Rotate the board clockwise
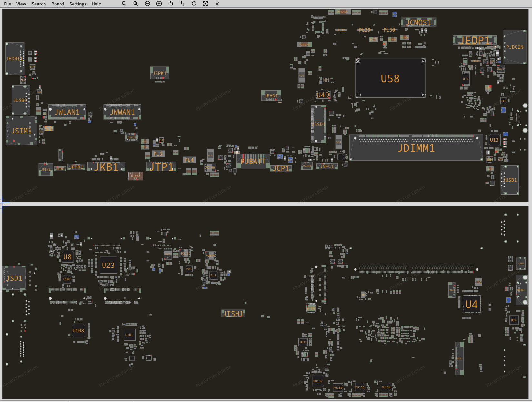 click(194, 4)
